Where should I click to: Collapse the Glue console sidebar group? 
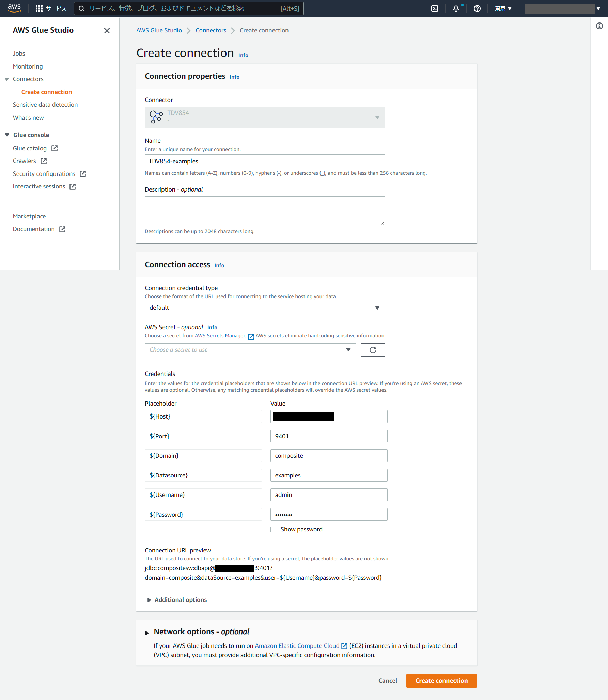coord(7,135)
